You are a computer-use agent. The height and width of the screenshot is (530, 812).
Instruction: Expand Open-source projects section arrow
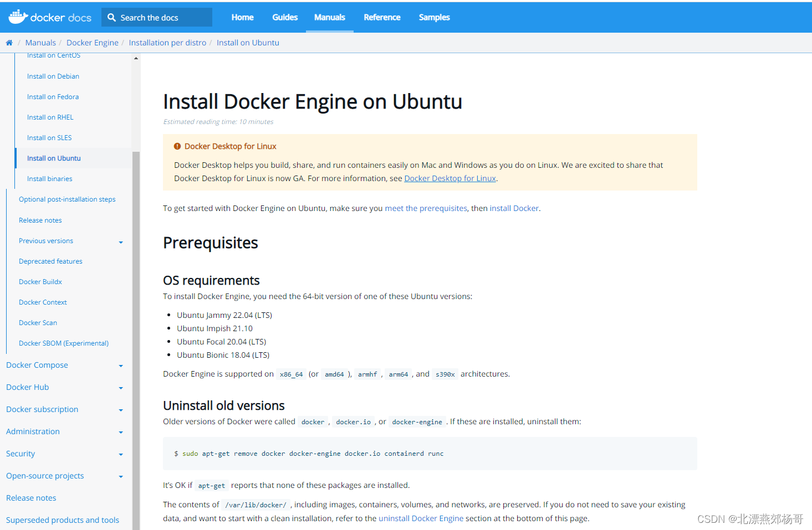pos(121,477)
